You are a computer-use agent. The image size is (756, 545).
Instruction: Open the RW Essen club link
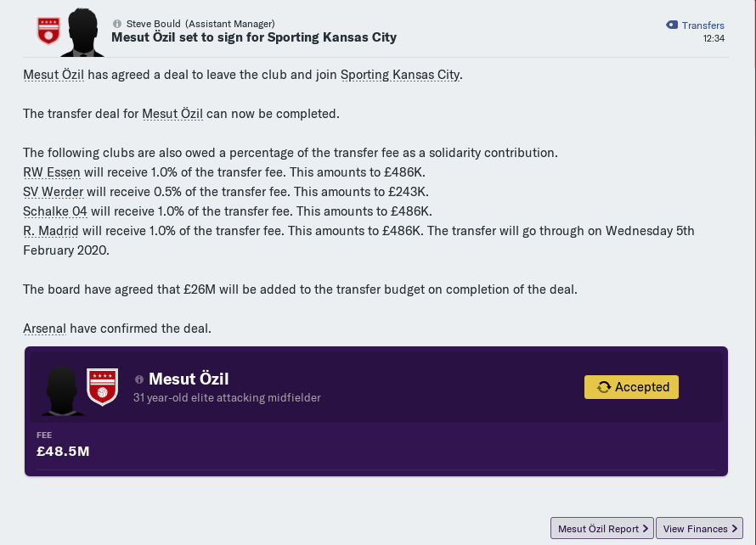click(x=52, y=172)
